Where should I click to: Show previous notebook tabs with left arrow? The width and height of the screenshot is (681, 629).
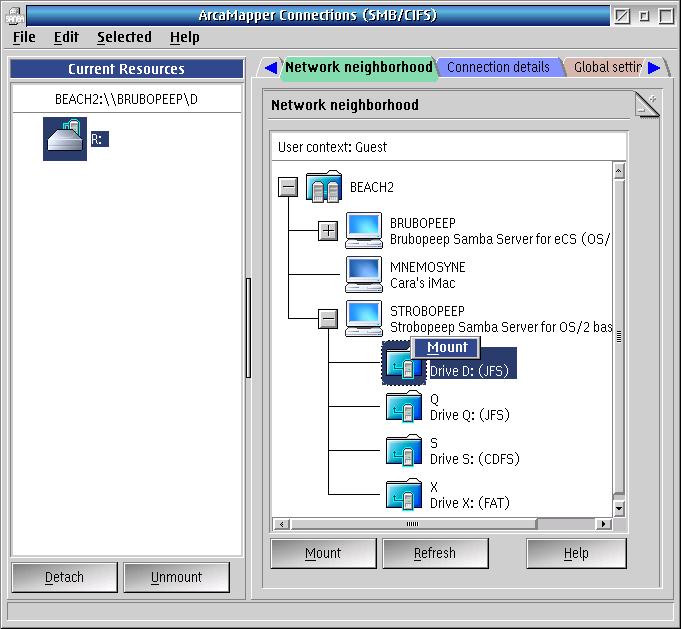[x=271, y=67]
